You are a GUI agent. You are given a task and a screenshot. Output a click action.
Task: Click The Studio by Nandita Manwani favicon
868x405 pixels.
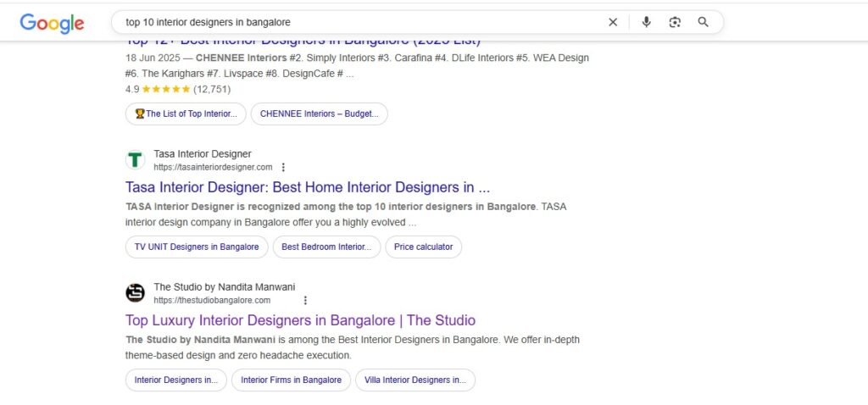click(135, 293)
